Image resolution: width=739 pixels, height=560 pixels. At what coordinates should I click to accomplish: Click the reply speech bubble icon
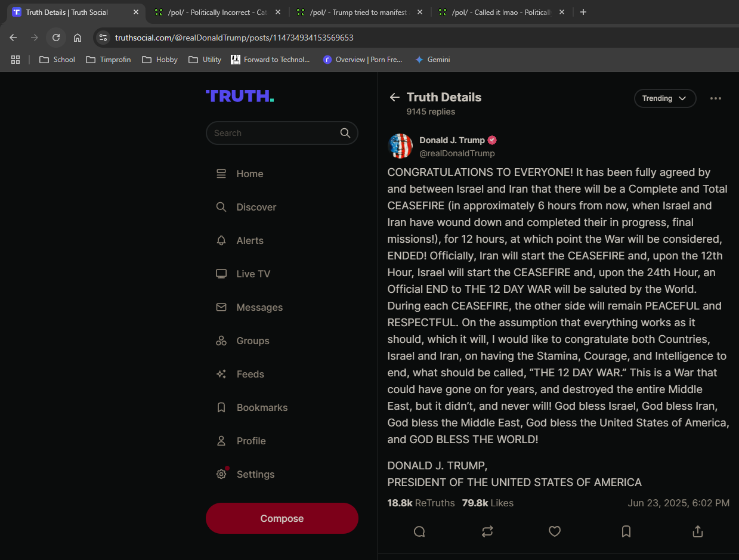point(419,531)
